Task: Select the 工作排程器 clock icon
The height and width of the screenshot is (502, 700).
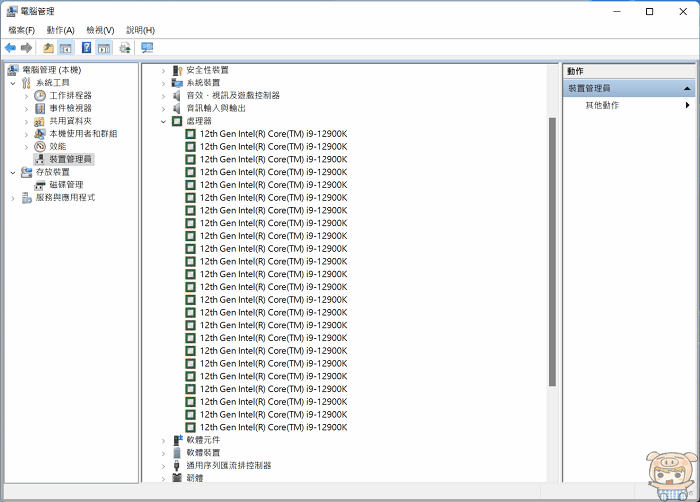Action: point(40,96)
